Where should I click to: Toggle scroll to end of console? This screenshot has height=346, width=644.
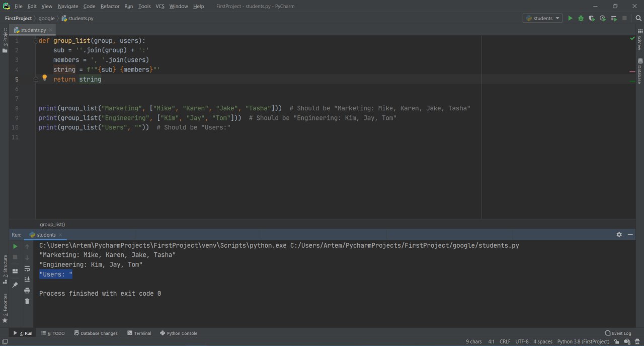tap(27, 280)
